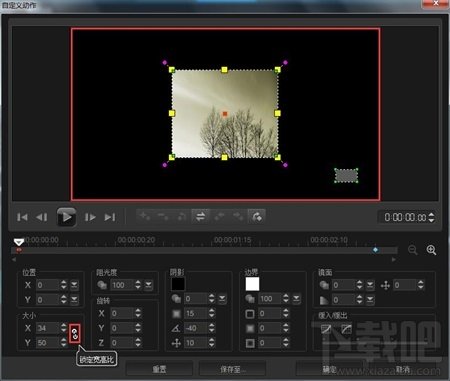Viewport: 450px width, 381px height.
Task: Click the ease out icon
Action: tap(347, 329)
